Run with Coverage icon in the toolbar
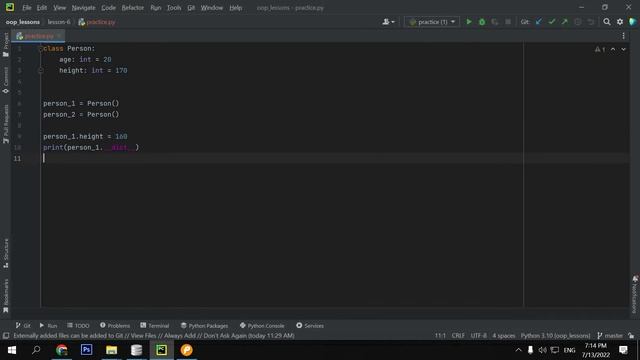 [x=495, y=22]
